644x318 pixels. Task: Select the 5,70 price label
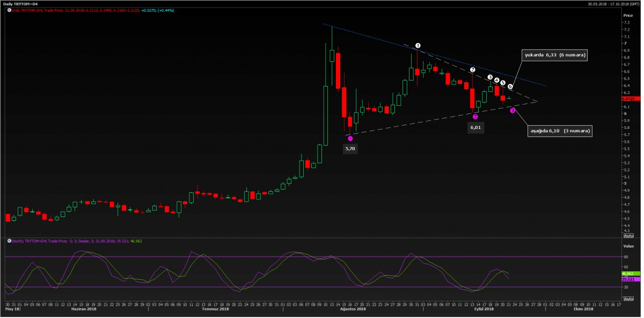click(350, 149)
